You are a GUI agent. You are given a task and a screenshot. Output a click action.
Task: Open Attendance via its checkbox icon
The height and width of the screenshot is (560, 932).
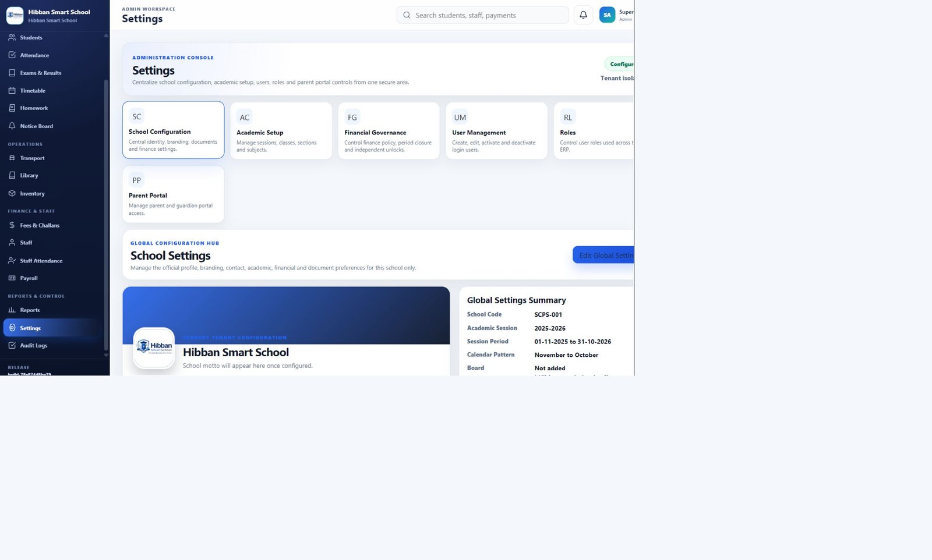12,55
